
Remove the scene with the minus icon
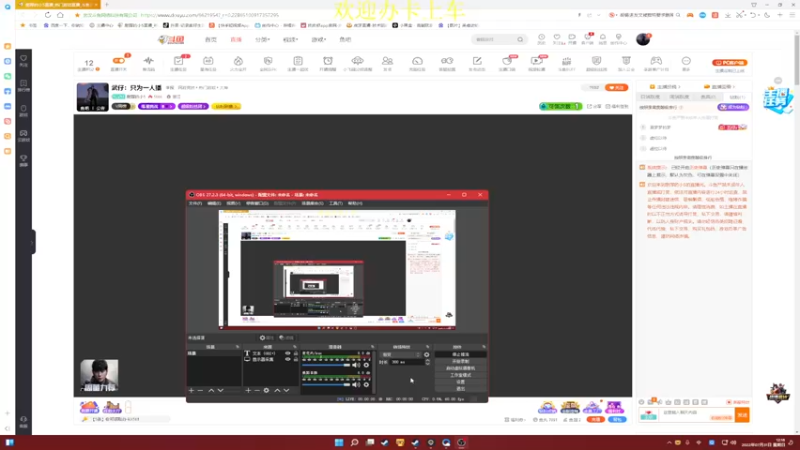(201, 390)
